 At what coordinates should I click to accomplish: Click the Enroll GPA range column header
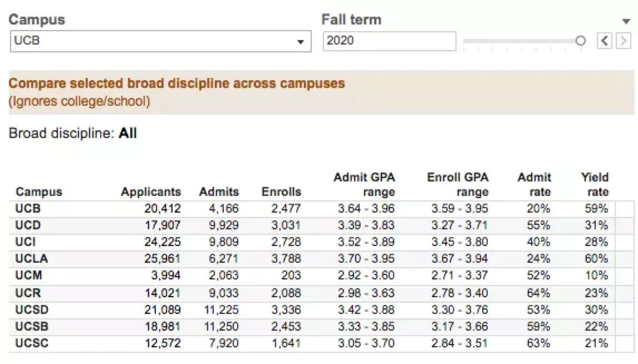[458, 185]
